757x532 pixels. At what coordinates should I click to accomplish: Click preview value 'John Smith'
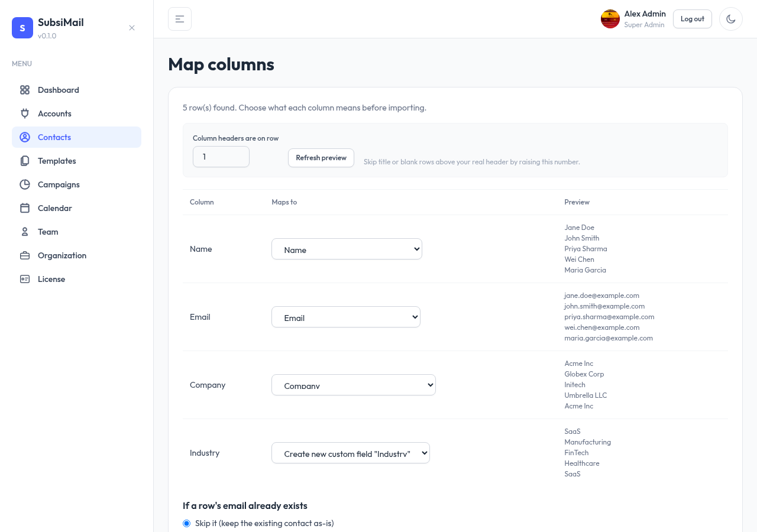pos(582,238)
